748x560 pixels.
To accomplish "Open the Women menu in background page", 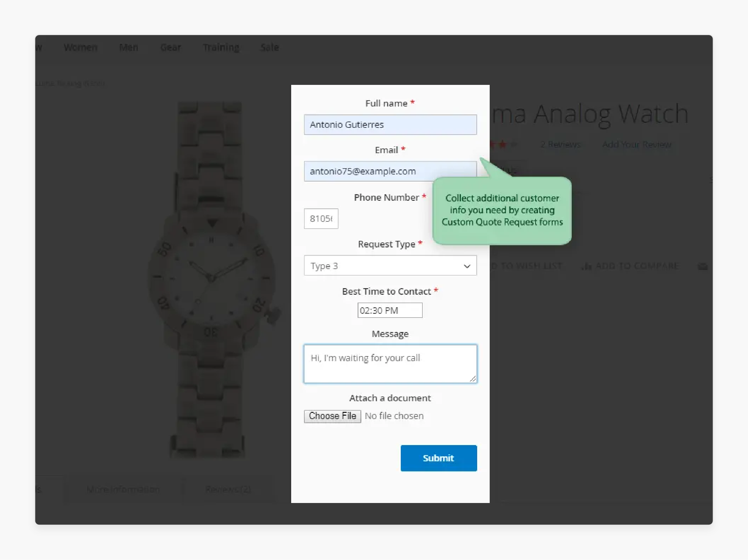I will point(80,47).
